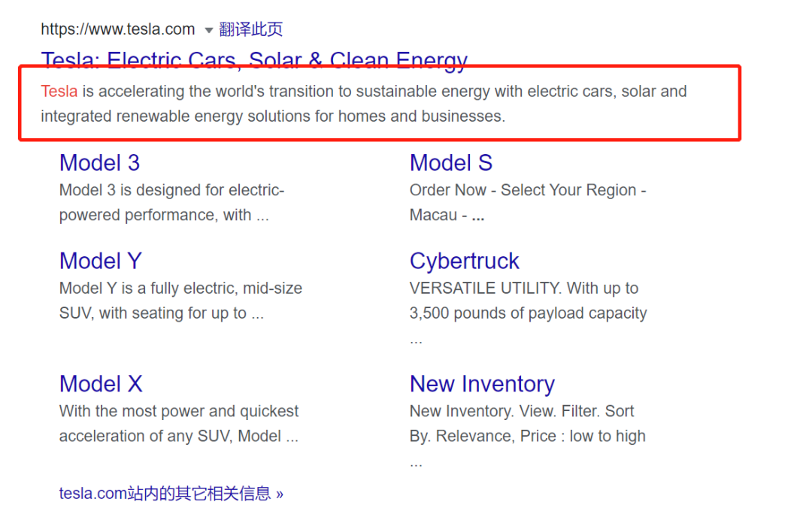
Task: Click the Model X quickest acceleration description
Action: click(179, 424)
